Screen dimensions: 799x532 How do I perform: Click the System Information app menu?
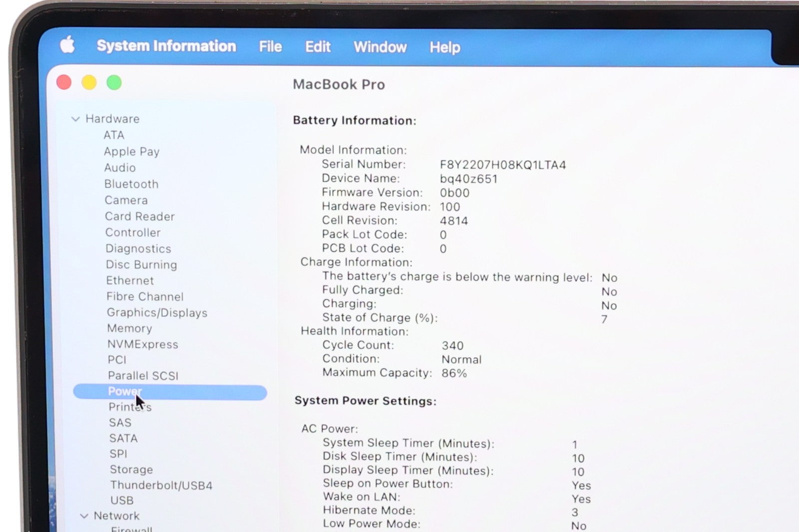click(x=166, y=46)
